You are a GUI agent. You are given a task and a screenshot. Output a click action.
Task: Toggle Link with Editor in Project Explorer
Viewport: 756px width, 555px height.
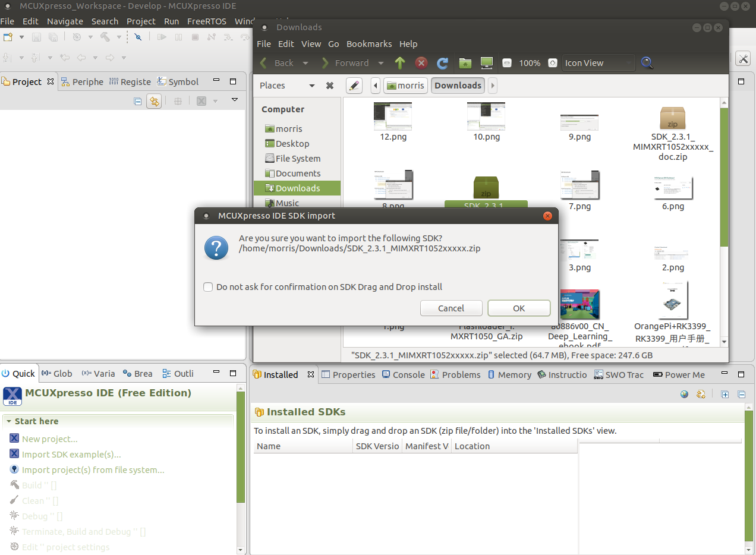coord(154,101)
